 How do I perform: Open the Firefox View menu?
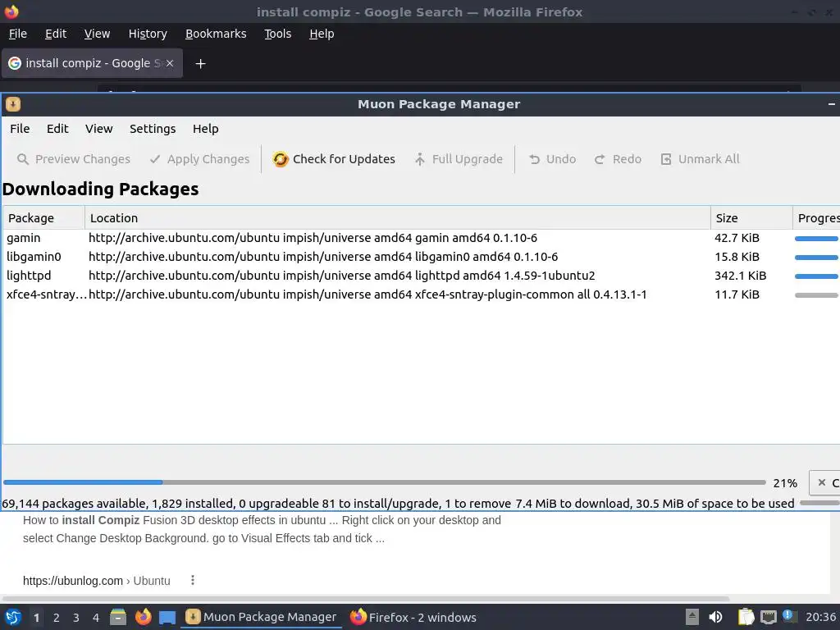click(x=97, y=34)
